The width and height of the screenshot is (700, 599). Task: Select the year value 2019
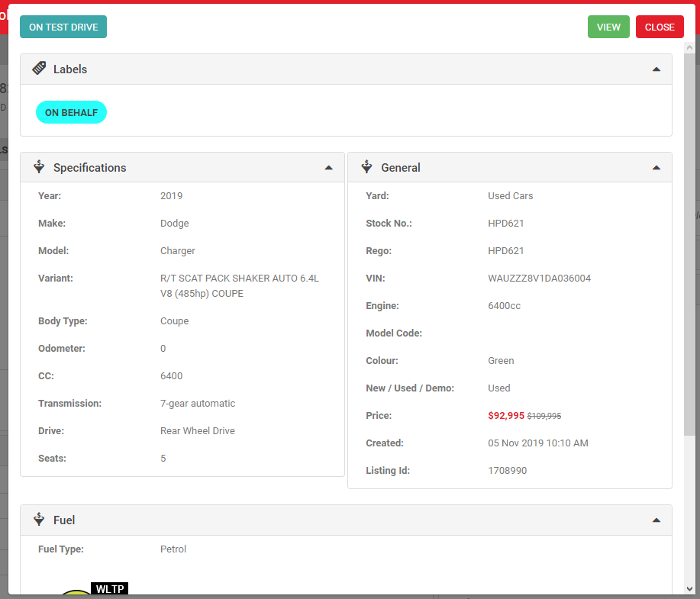(x=172, y=196)
